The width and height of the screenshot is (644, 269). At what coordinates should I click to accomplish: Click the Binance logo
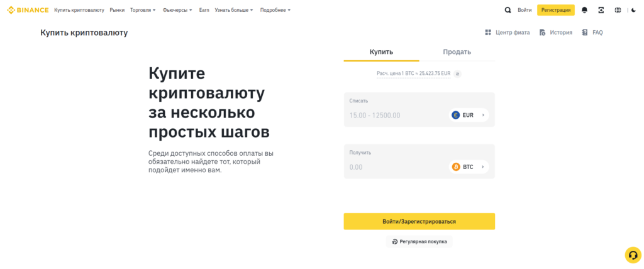tap(28, 10)
